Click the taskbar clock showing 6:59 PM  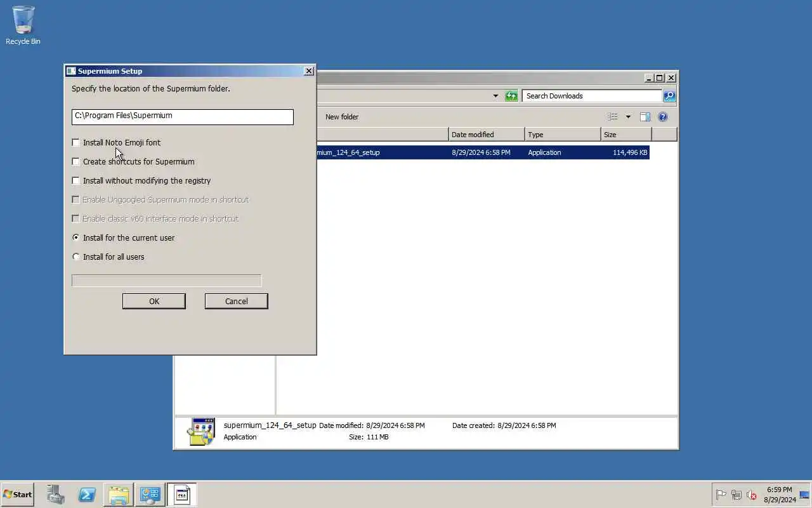click(779, 495)
